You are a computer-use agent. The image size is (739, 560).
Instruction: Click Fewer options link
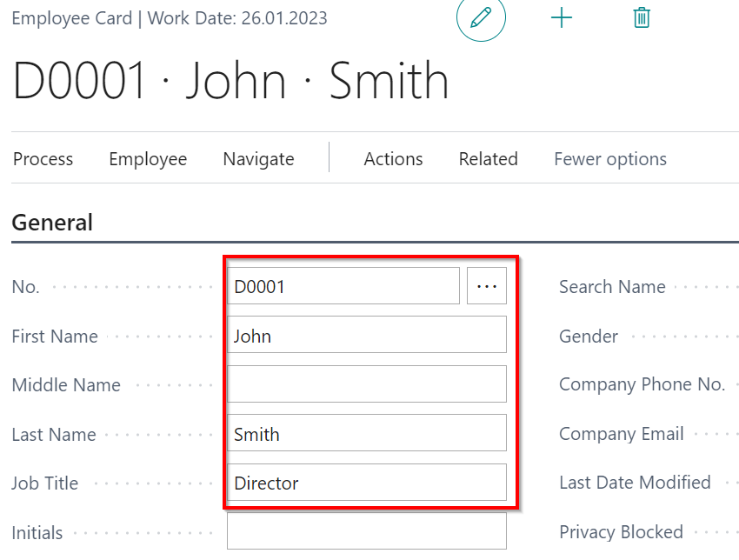(610, 159)
